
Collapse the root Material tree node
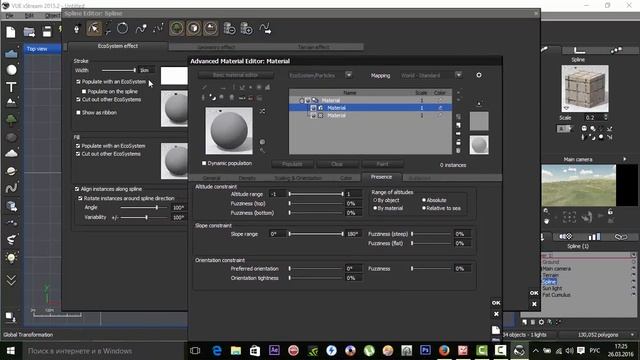[x=301, y=100]
